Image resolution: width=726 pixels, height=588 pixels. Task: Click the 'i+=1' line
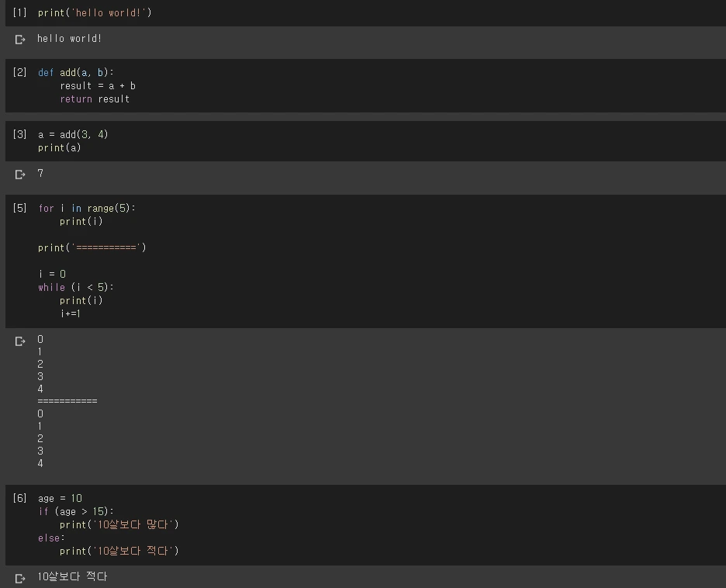click(71, 313)
